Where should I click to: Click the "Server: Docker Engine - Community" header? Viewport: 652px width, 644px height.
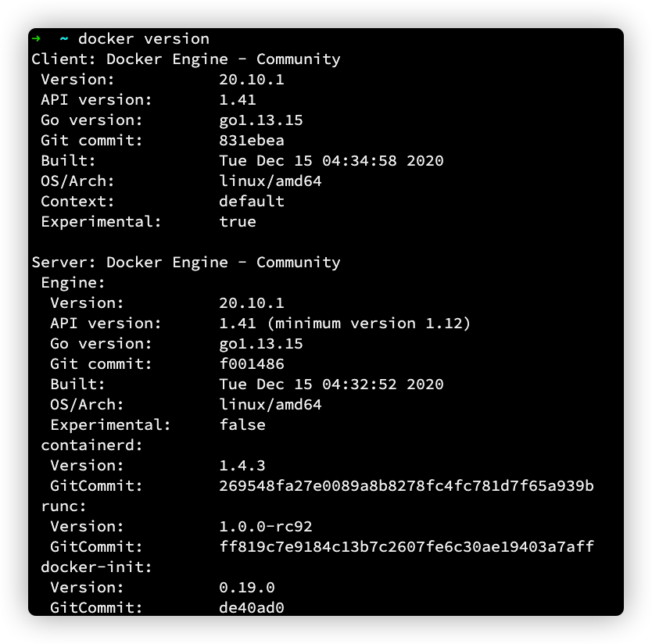point(185,262)
